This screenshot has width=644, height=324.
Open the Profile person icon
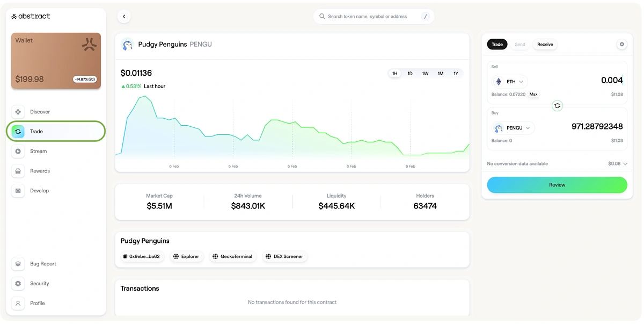[18, 303]
